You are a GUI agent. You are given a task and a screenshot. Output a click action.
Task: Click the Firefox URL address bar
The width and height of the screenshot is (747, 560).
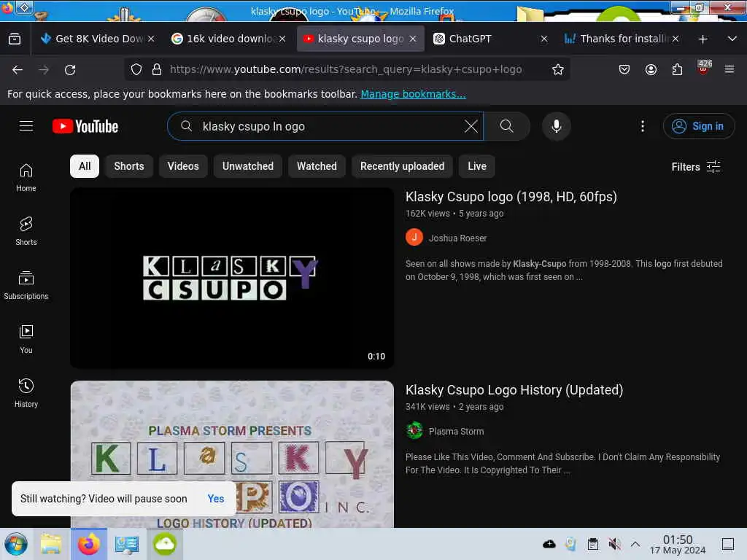pyautogui.click(x=345, y=69)
